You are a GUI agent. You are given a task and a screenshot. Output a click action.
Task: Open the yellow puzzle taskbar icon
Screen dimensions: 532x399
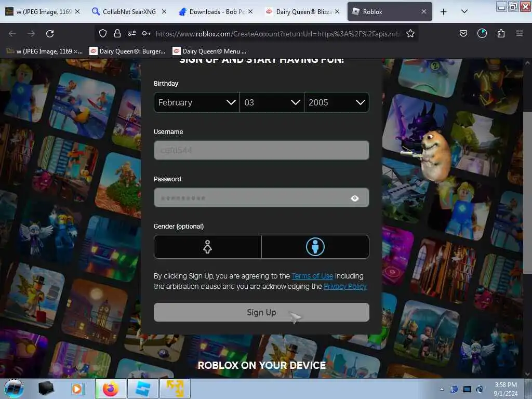click(x=175, y=389)
